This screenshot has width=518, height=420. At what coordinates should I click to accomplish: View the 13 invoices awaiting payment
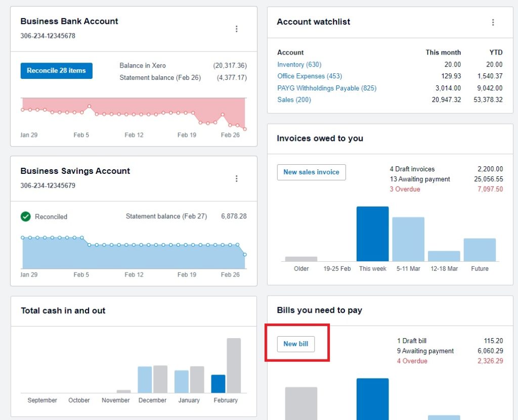coord(420,179)
